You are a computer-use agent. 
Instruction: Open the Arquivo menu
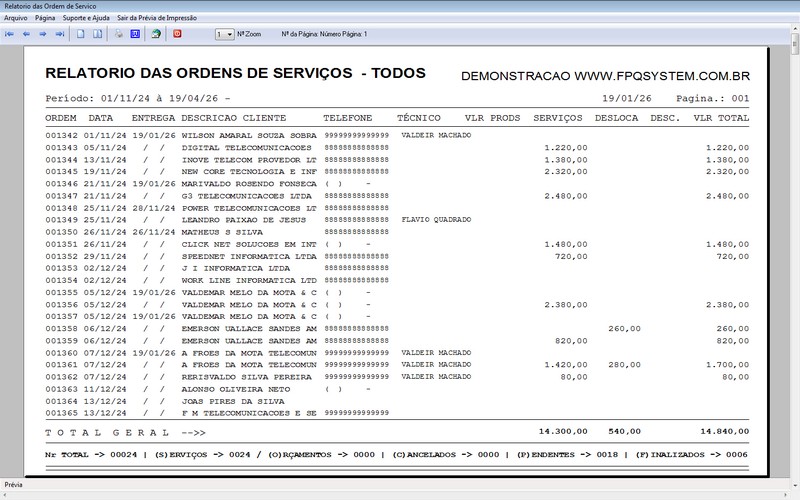coord(16,18)
